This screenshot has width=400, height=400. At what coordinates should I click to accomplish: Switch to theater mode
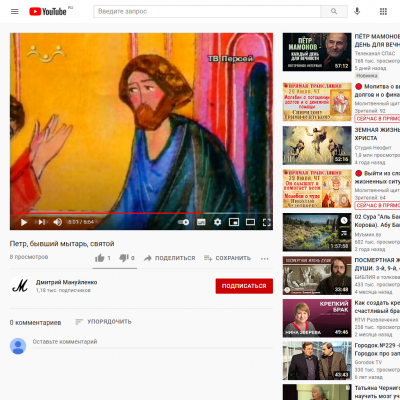(x=250, y=222)
